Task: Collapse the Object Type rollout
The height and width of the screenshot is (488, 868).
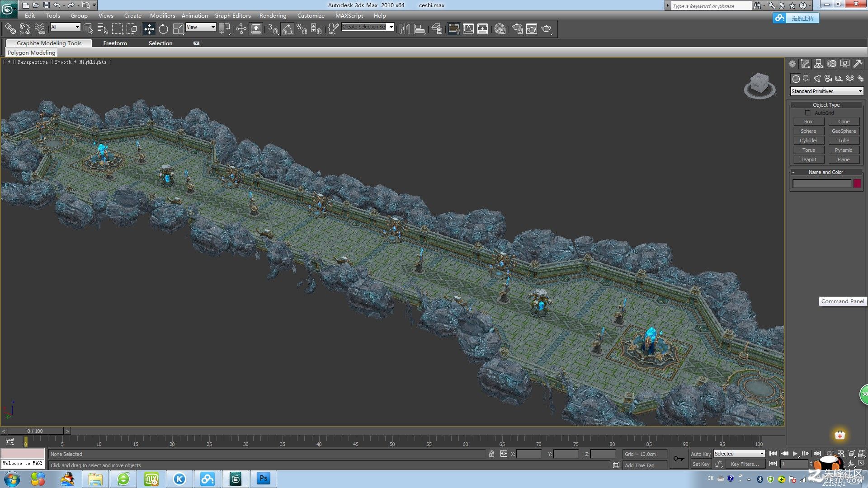Action: click(x=826, y=105)
